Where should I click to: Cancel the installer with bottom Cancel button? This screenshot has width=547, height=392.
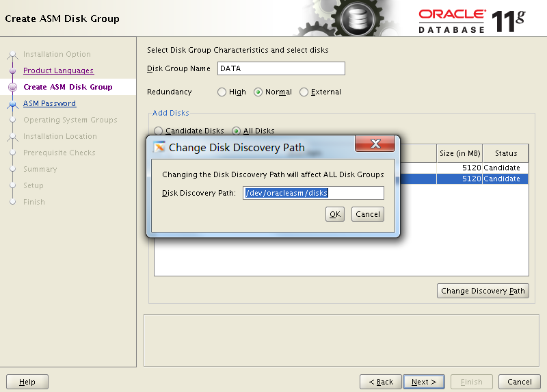(x=520, y=382)
